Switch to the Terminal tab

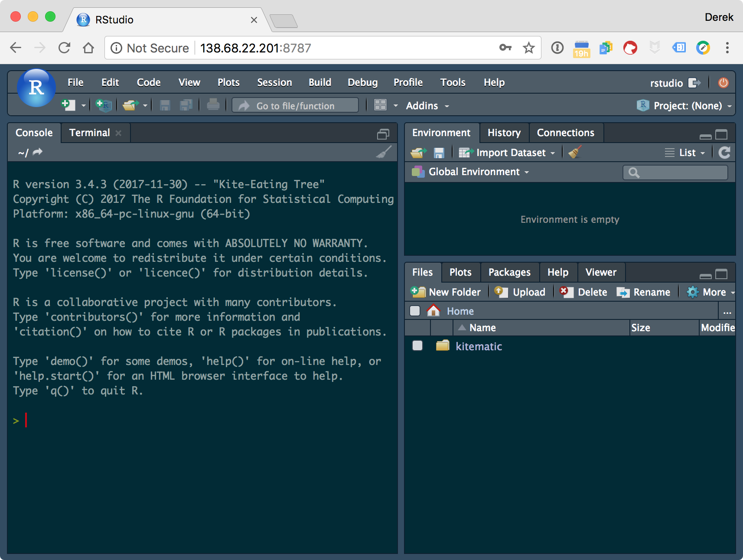click(x=90, y=133)
